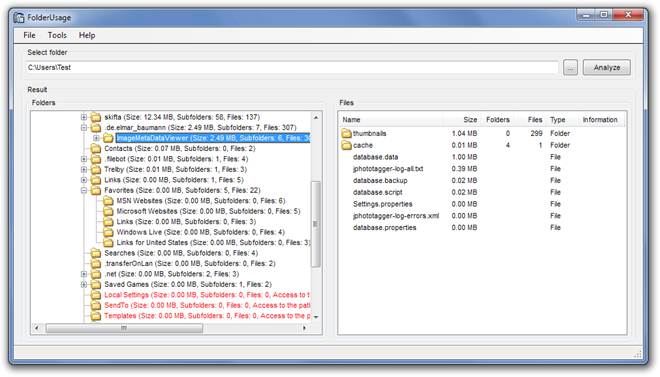Collapse the Favorites folder node

(84, 190)
